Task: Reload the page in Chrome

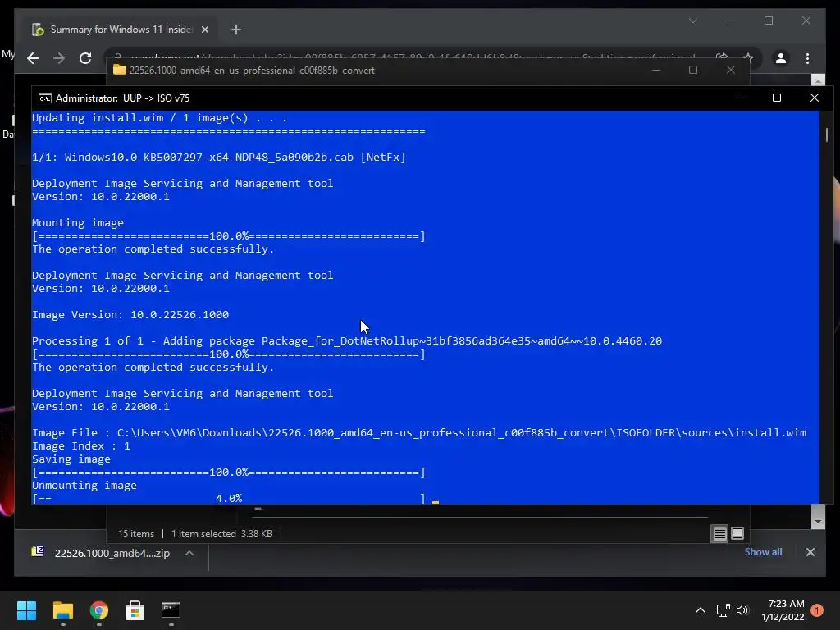Action: [85, 58]
